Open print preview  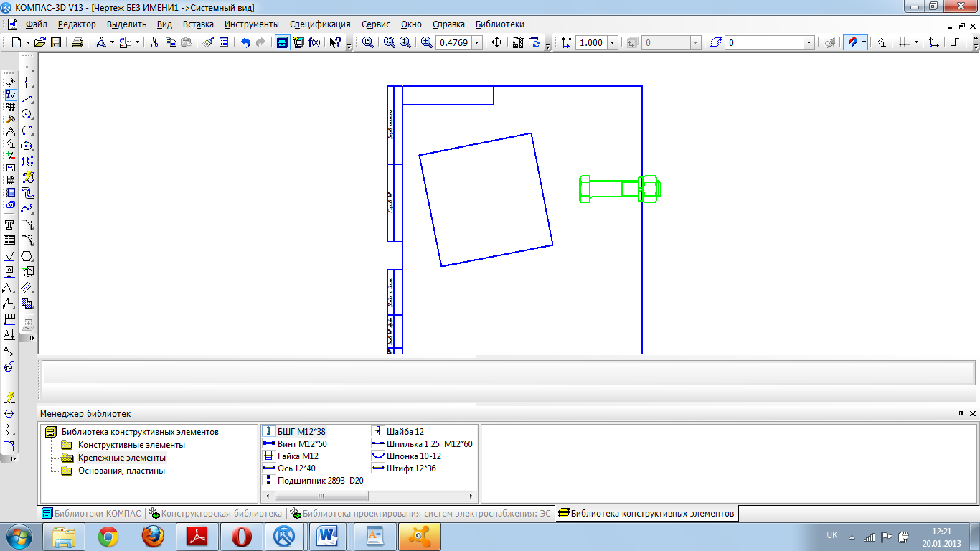(x=100, y=42)
